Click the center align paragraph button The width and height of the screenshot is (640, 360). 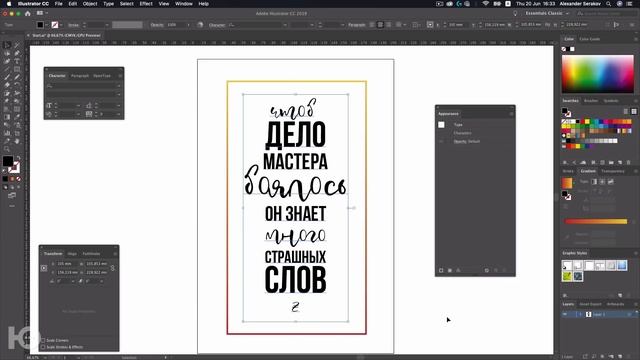pos(380,25)
